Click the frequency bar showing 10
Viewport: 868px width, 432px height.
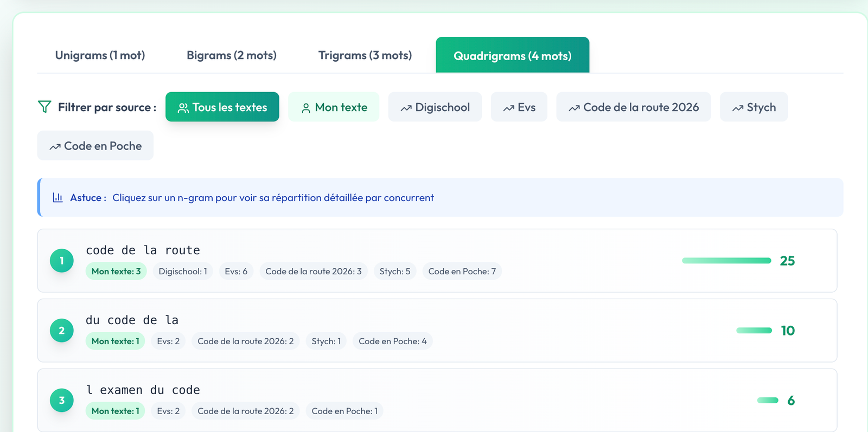pyautogui.click(x=754, y=331)
